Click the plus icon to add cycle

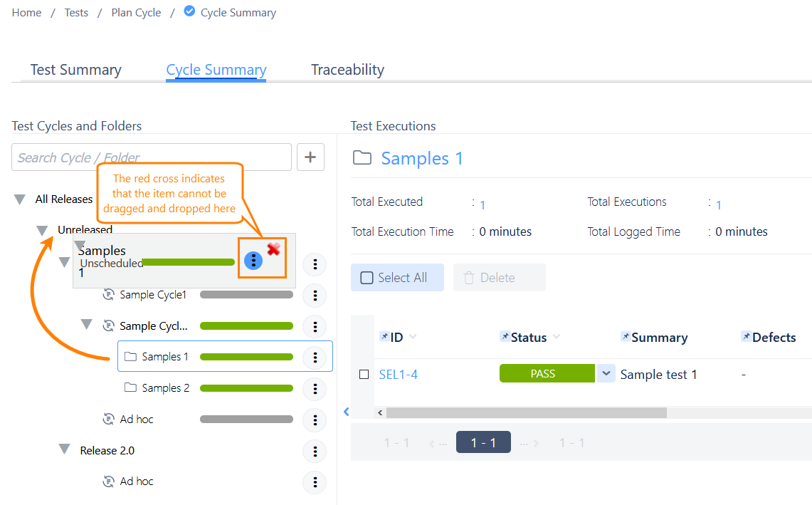pos(310,157)
